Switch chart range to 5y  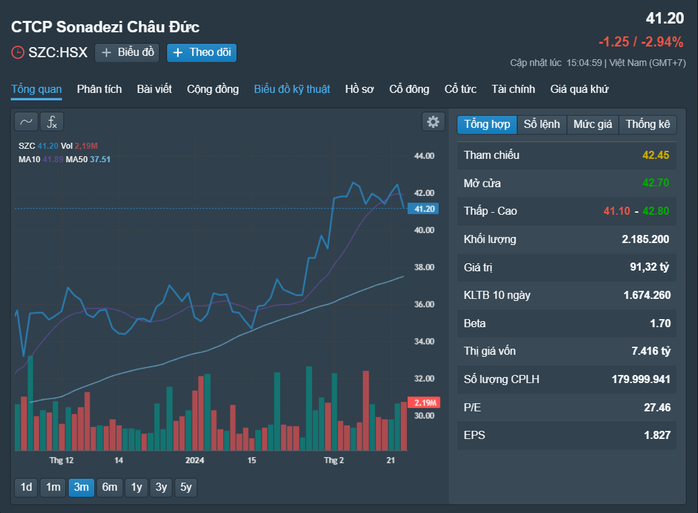pos(186,487)
